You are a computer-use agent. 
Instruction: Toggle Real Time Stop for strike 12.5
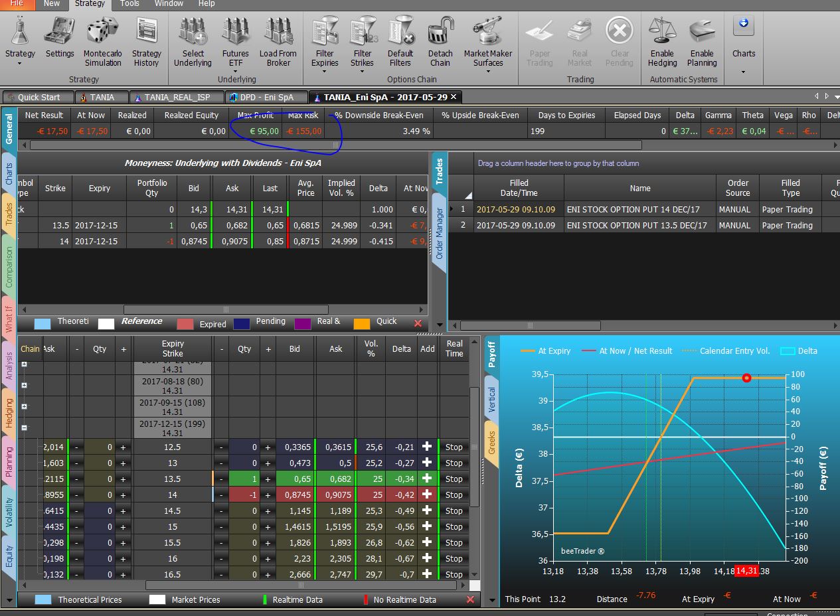[x=454, y=447]
